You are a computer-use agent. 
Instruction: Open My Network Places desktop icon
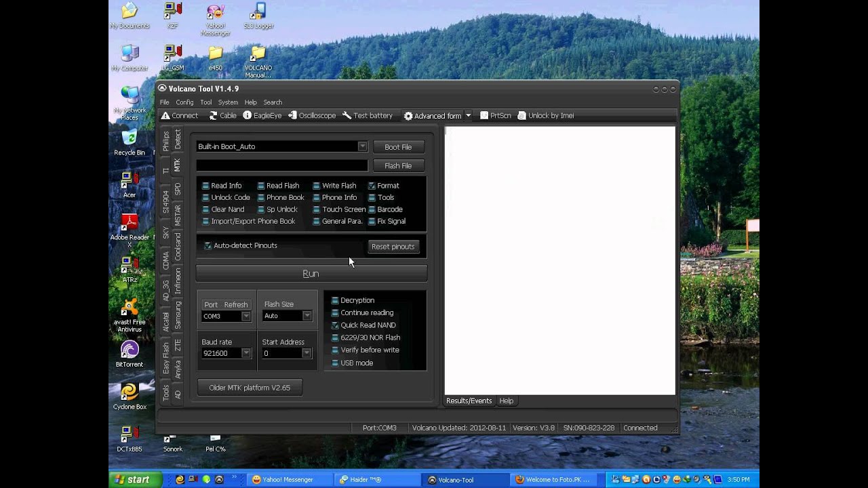point(130,104)
